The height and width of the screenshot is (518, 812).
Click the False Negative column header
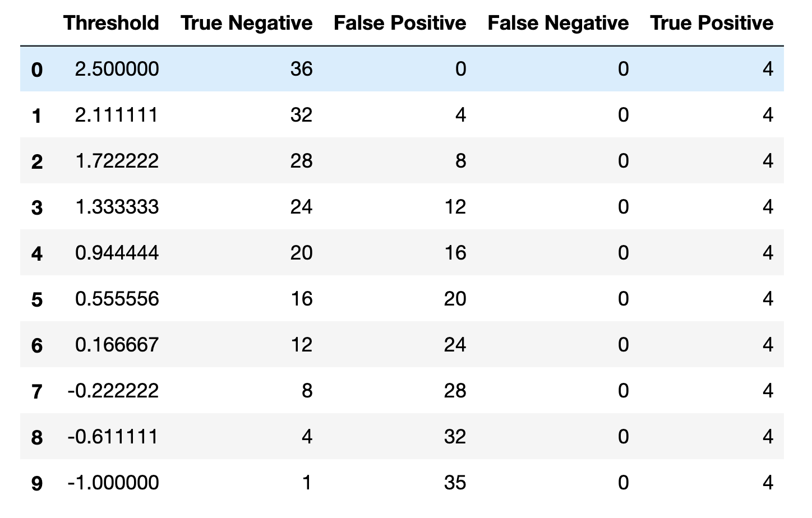click(558, 23)
